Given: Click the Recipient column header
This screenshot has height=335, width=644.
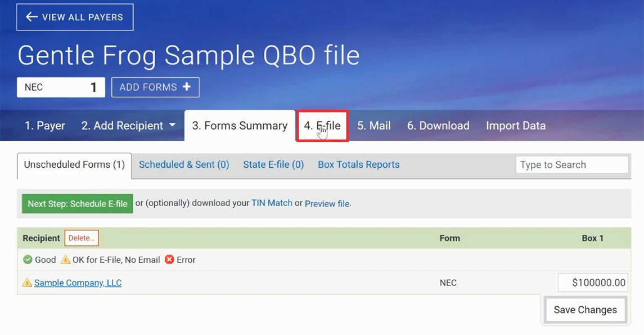Looking at the screenshot, I should tap(41, 238).
